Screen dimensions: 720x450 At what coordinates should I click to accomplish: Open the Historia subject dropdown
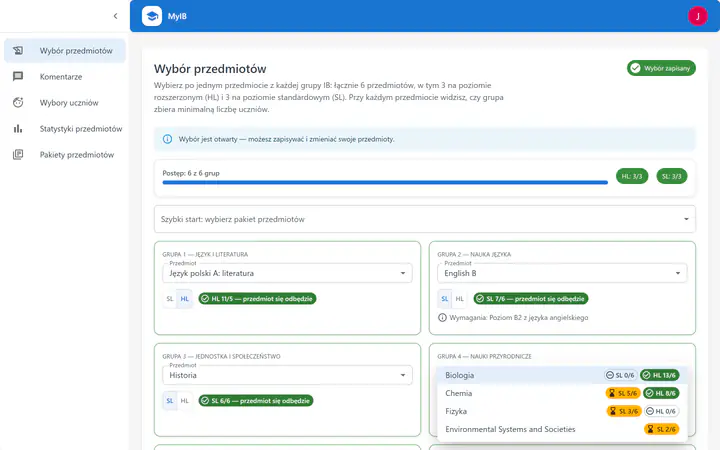pos(287,375)
